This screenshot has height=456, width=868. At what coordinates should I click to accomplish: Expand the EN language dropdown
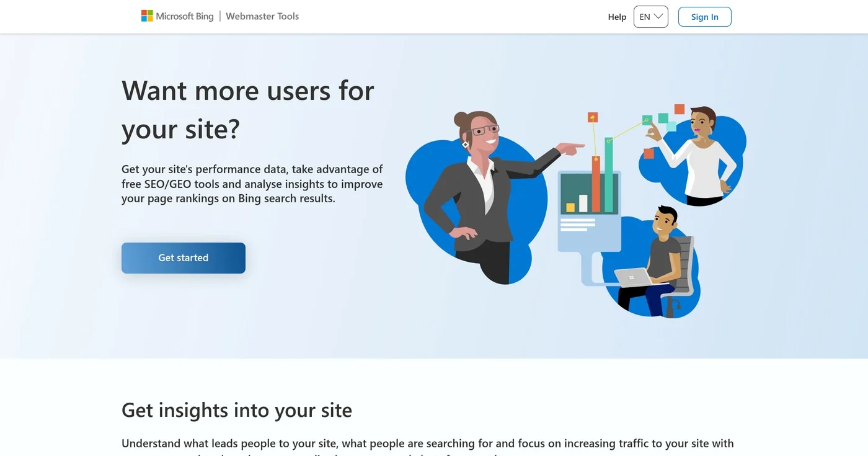pos(651,17)
